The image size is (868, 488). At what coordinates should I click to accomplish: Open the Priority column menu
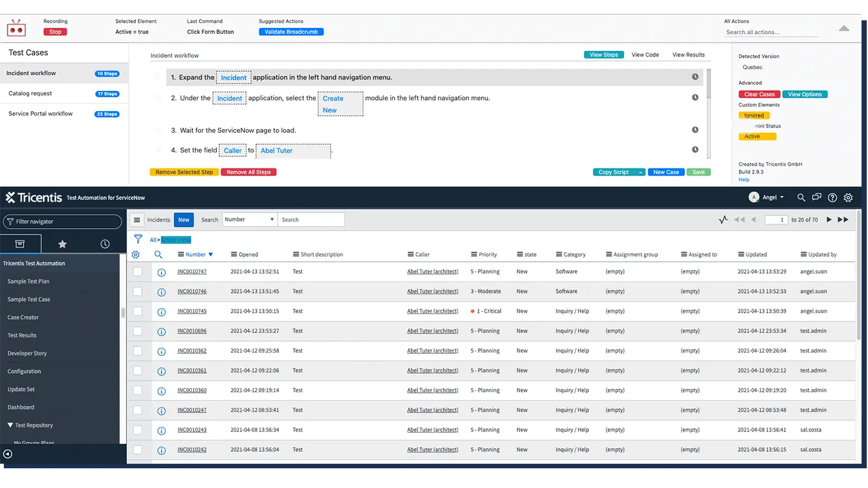click(474, 254)
